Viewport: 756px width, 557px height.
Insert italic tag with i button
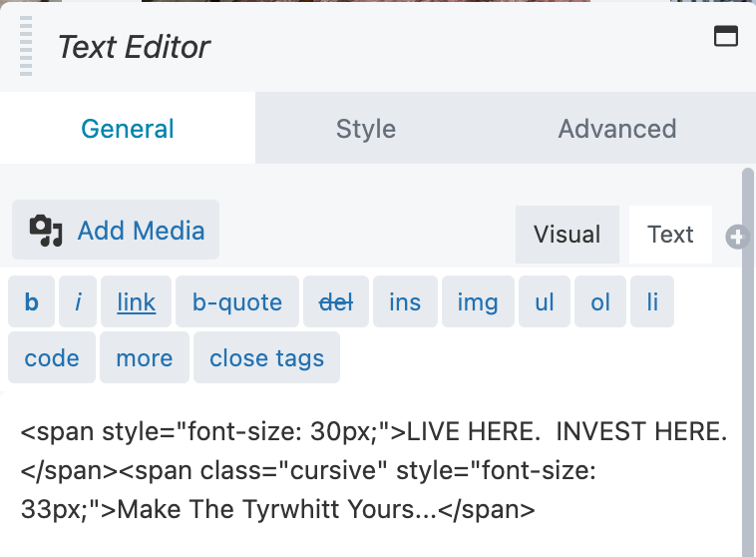tap(78, 301)
